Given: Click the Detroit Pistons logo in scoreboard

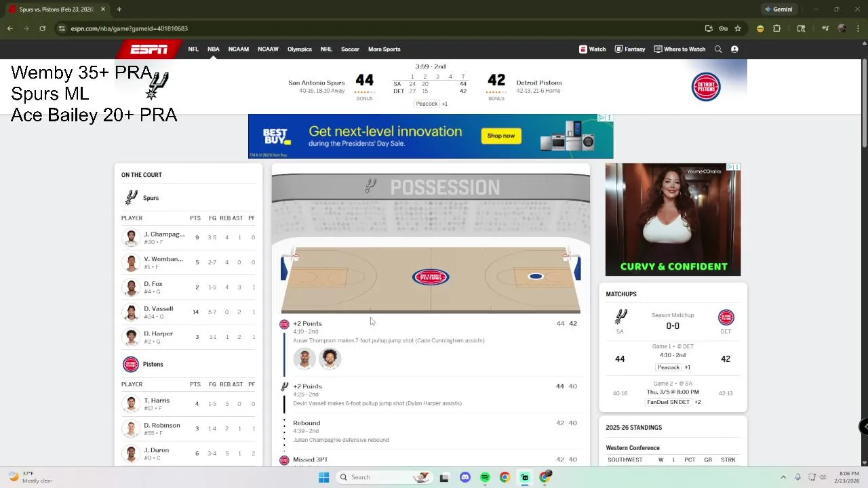Looking at the screenshot, I should pos(706,87).
